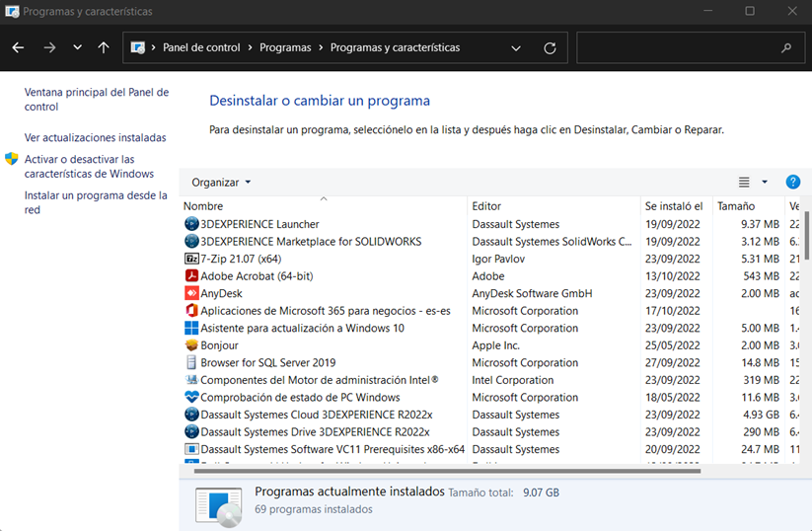The image size is (812, 531).
Task: Click the Microsoft 365 Office icon
Action: coord(191,310)
